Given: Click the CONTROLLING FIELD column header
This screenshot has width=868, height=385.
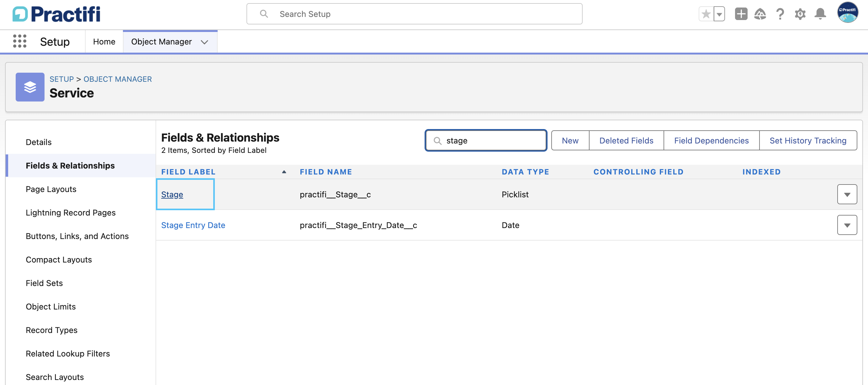Looking at the screenshot, I should pyautogui.click(x=638, y=172).
